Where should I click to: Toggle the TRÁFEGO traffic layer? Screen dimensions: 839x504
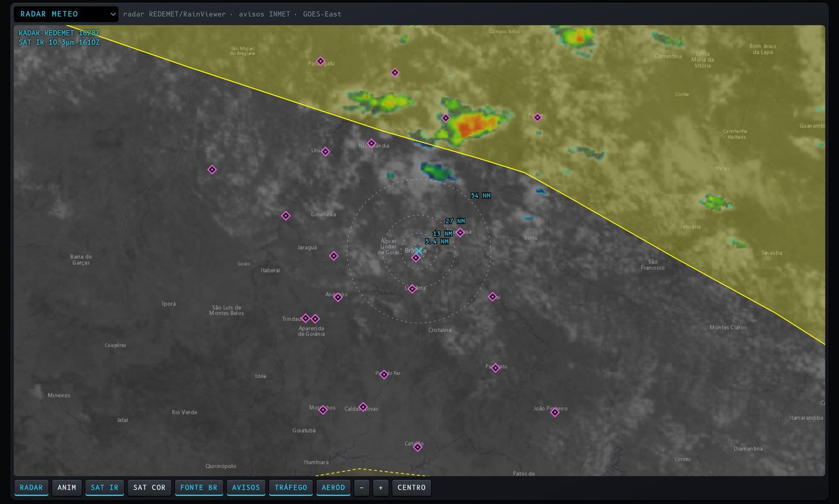pos(291,488)
